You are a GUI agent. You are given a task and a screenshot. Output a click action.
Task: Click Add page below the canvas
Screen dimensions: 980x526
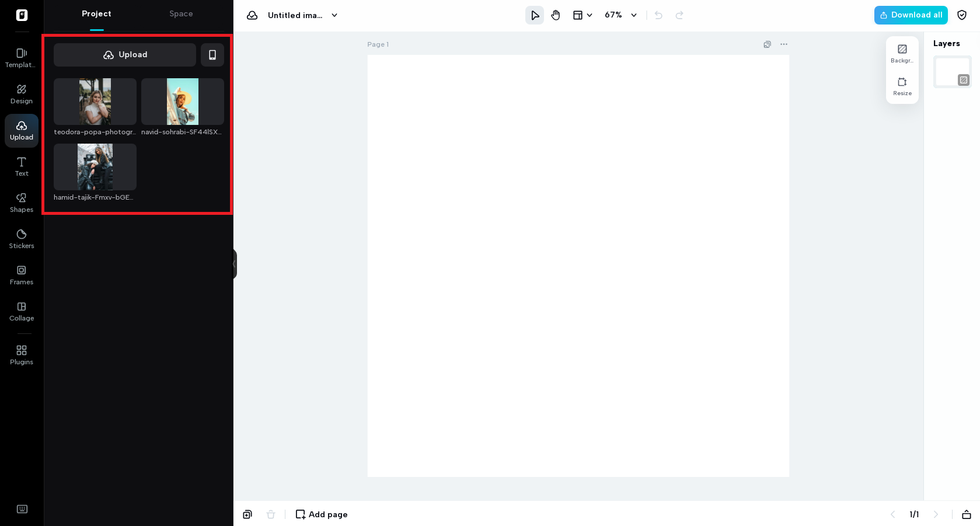point(321,514)
